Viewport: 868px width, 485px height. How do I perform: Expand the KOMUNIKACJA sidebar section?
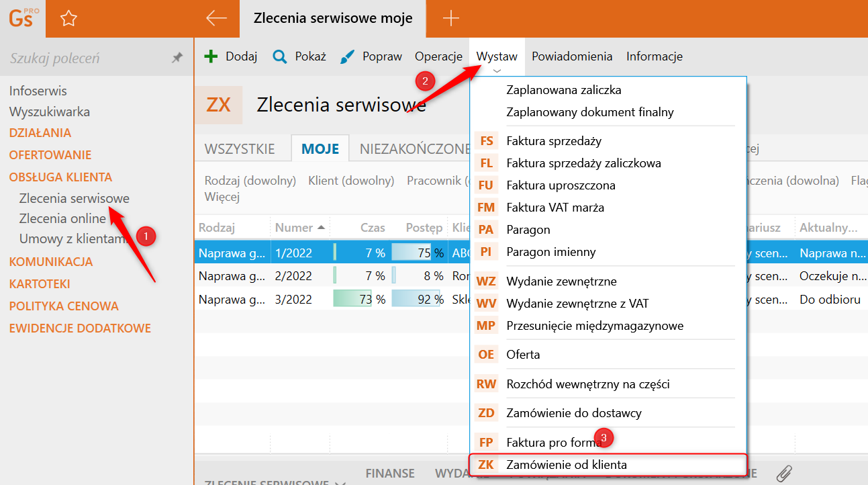coord(51,262)
